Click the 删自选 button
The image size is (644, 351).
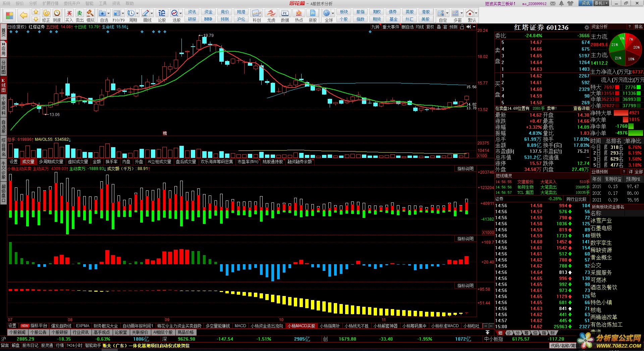[x=408, y=27]
